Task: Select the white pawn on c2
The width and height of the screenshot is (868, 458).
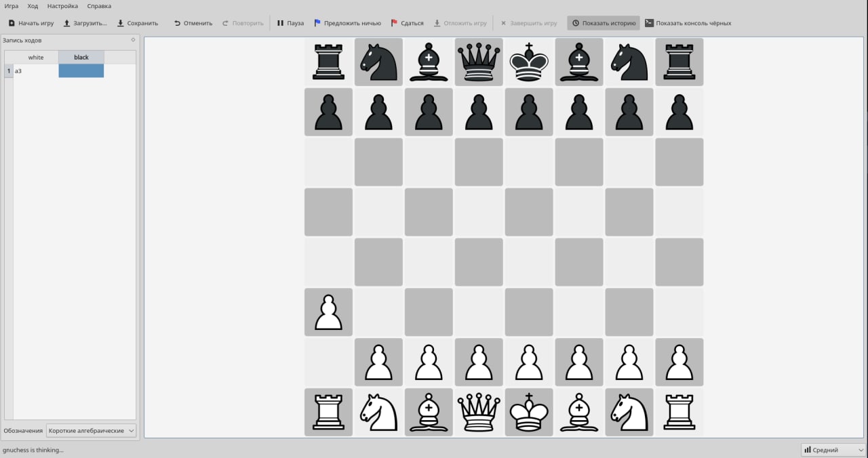Action: click(x=429, y=362)
